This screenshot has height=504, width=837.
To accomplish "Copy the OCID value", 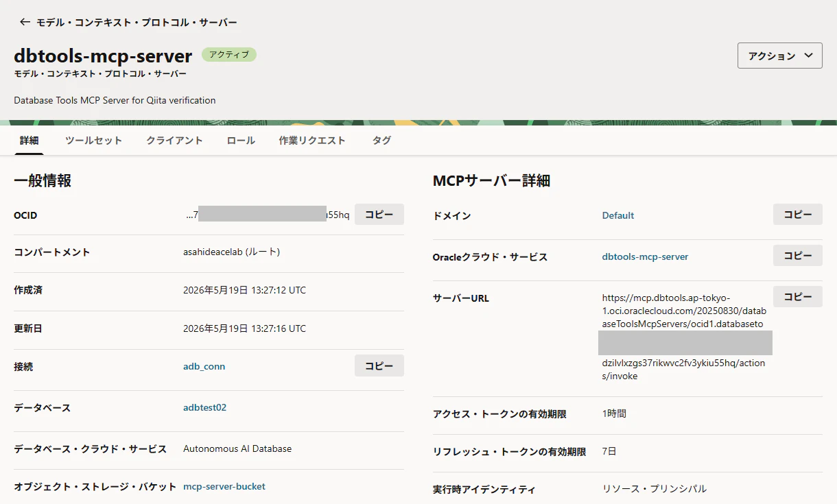I will [x=379, y=215].
